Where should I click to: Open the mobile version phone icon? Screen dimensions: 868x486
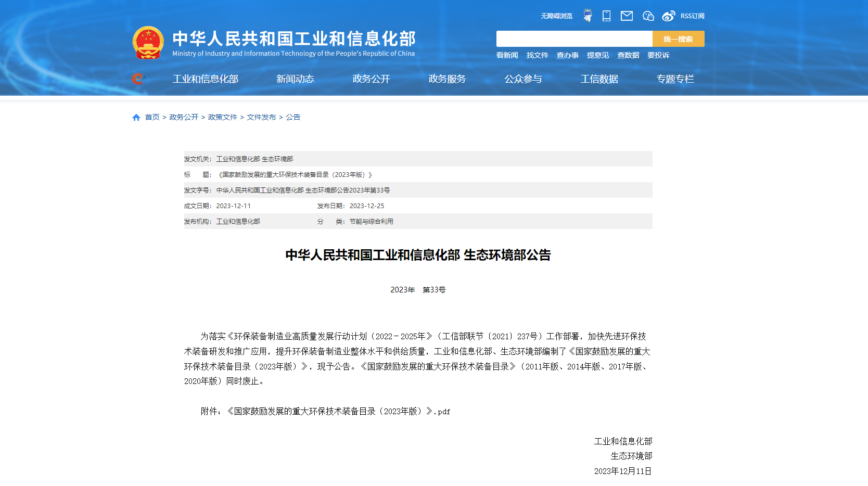[606, 16]
